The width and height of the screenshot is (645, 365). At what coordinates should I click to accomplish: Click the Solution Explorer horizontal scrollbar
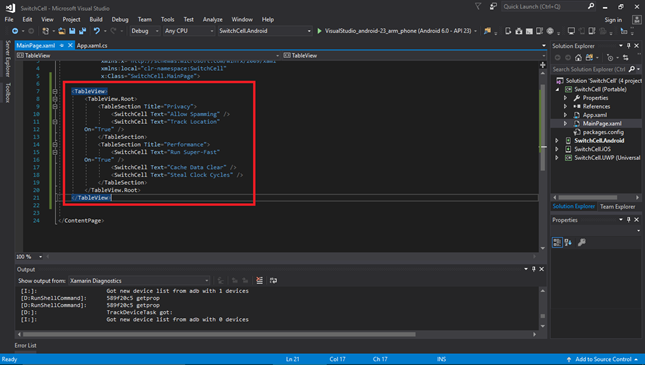[x=587, y=198]
